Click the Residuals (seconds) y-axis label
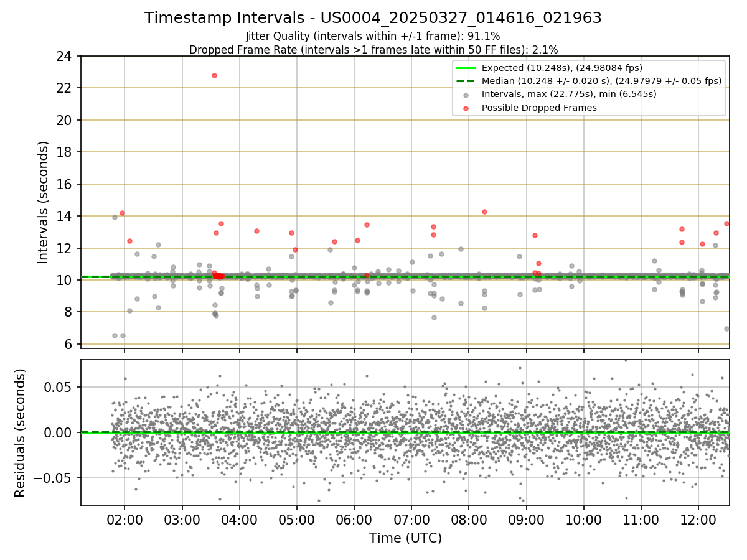 pos(21,432)
